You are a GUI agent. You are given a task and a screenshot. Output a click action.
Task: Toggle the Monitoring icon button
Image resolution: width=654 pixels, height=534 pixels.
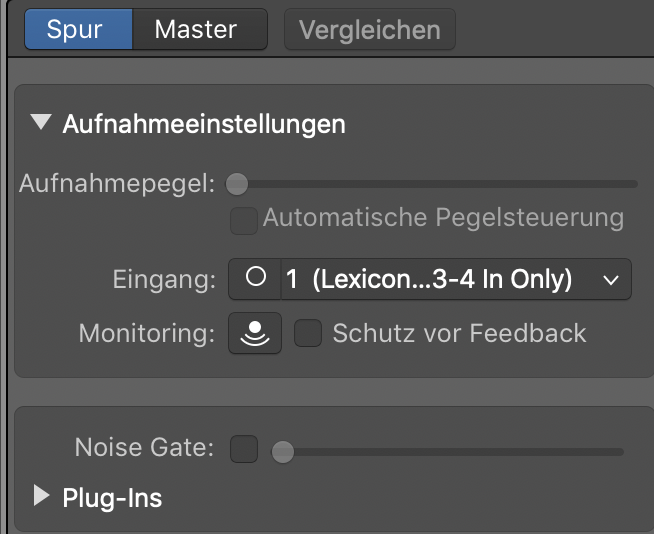tap(255, 333)
